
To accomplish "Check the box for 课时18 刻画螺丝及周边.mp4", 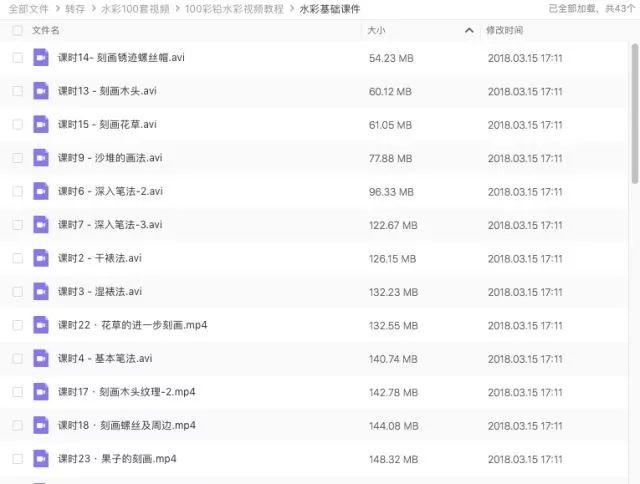I will [x=18, y=426].
